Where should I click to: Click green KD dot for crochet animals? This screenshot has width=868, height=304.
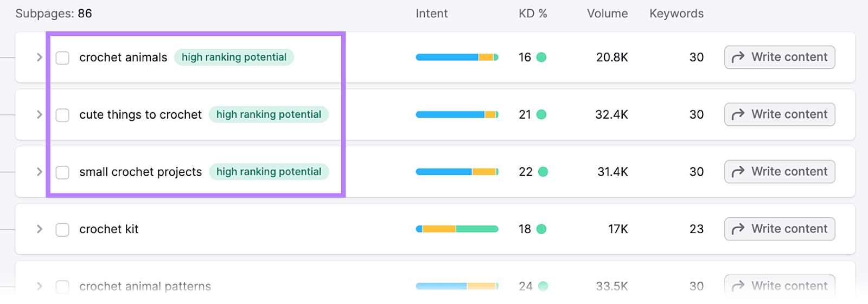click(541, 57)
